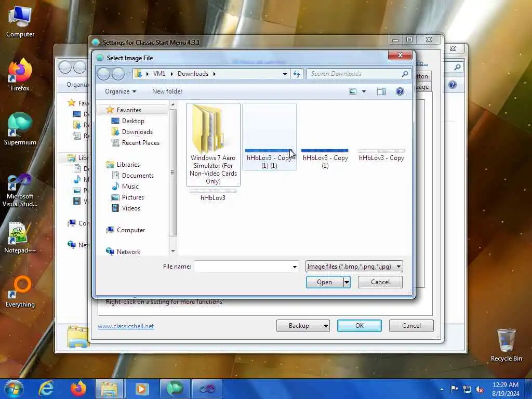Select file hHbLov3 - Copy (1) (1)
This screenshot has width=532, height=399.
[269, 137]
